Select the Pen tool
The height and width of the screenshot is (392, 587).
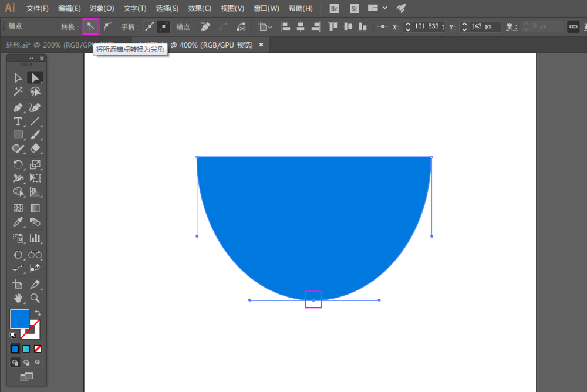click(x=18, y=107)
